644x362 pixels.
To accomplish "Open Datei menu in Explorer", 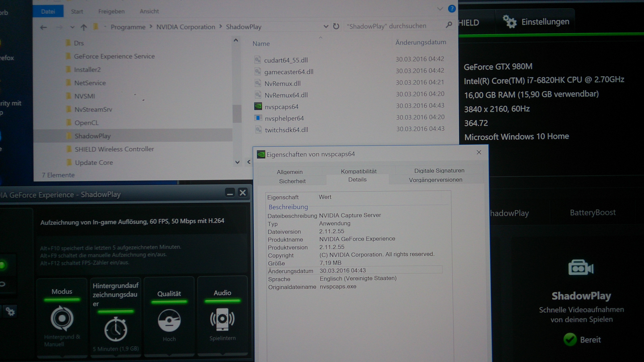I will [x=48, y=11].
